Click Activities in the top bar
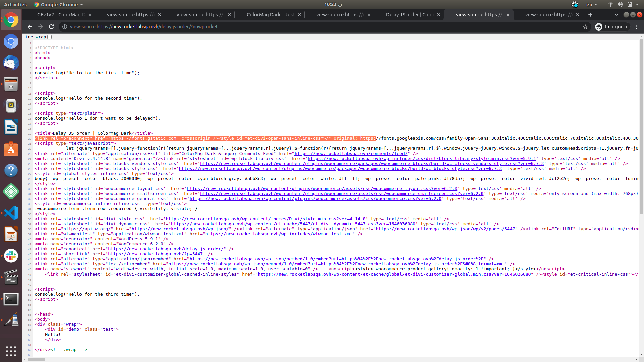This screenshot has width=644, height=362. pyautogui.click(x=15, y=4)
